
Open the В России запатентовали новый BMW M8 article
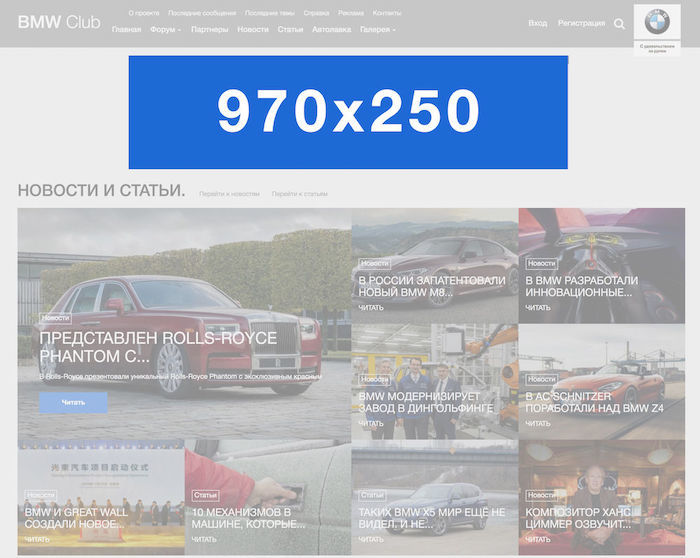(432, 287)
